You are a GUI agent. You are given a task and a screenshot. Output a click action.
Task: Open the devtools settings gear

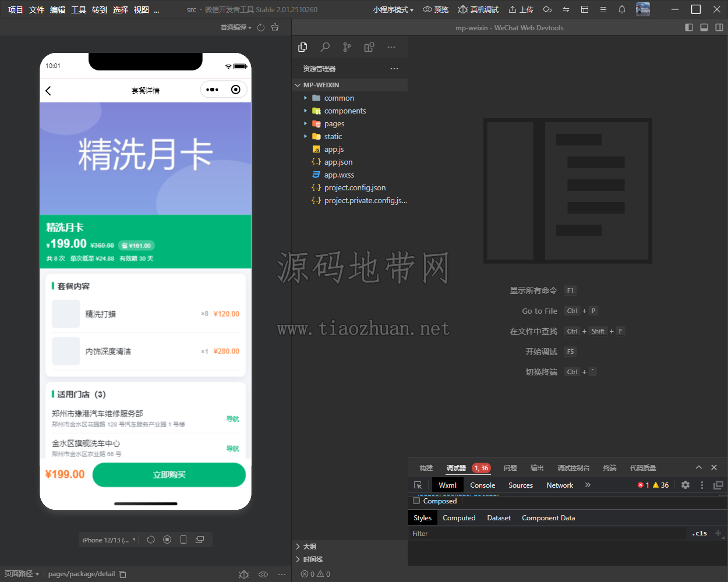[685, 485]
